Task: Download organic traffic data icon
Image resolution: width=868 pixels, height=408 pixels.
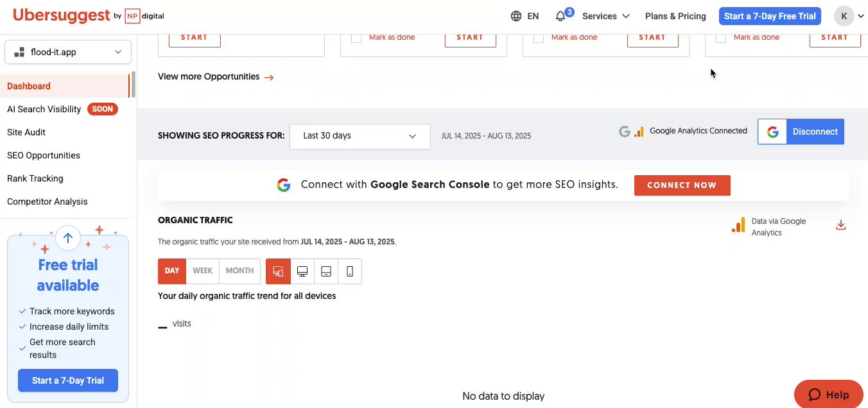Action: tap(841, 225)
